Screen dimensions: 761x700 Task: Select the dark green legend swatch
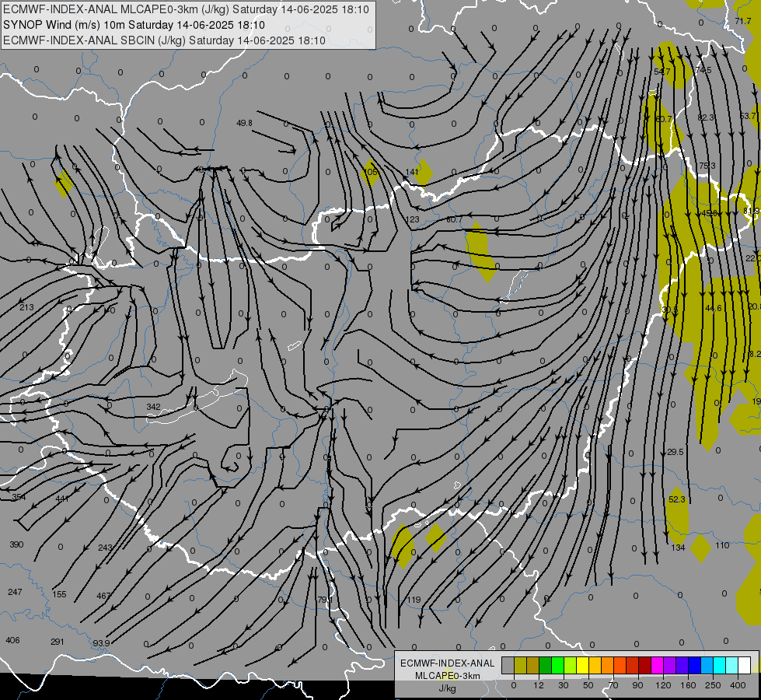(545, 665)
